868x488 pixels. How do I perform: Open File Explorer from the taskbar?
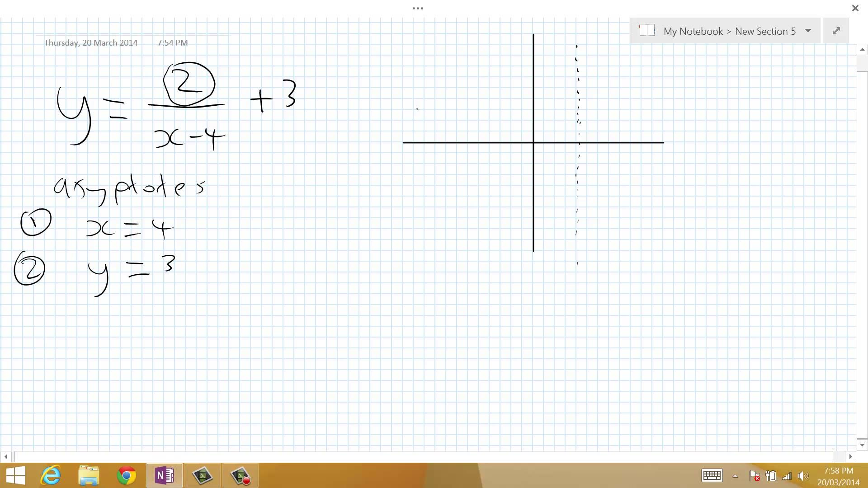pos(89,475)
